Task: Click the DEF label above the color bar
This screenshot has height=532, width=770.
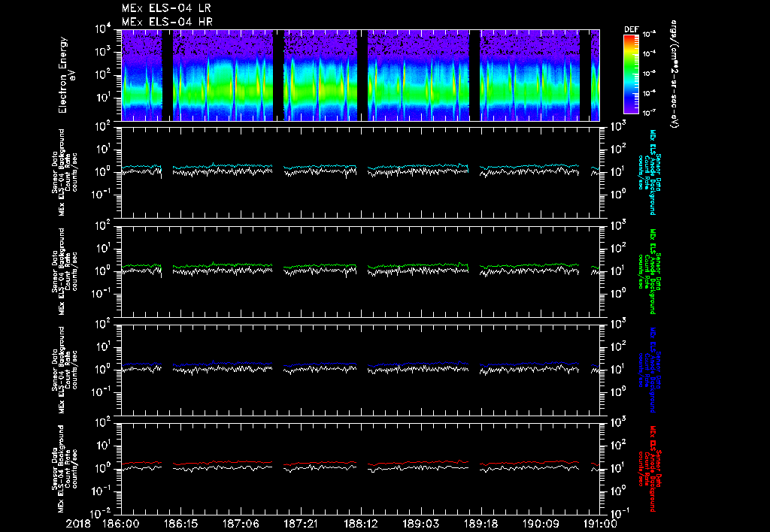Action: coord(632,29)
